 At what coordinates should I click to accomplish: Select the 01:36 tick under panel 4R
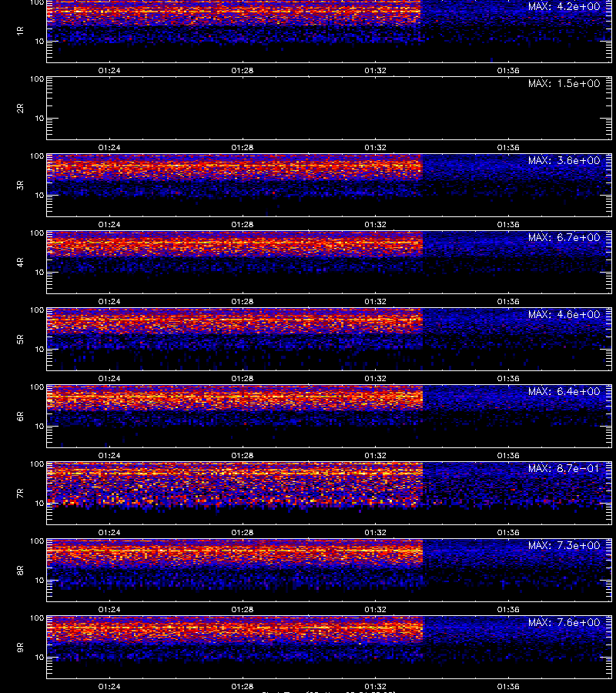click(x=508, y=301)
